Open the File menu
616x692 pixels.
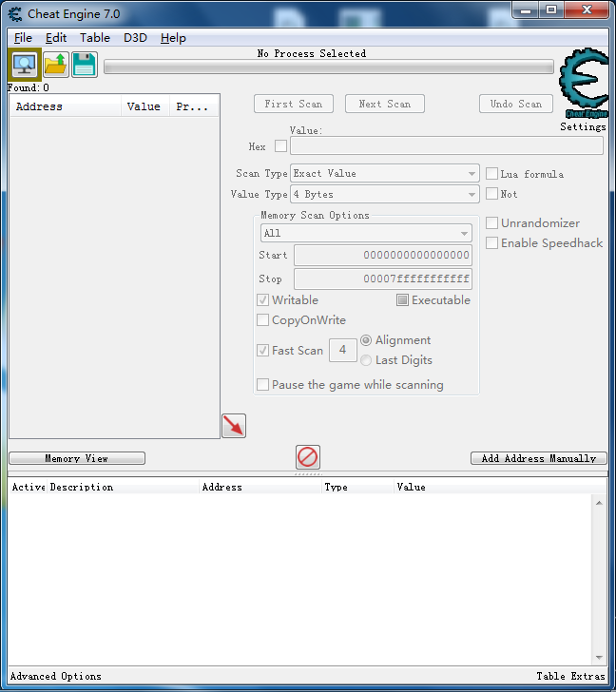pos(23,38)
